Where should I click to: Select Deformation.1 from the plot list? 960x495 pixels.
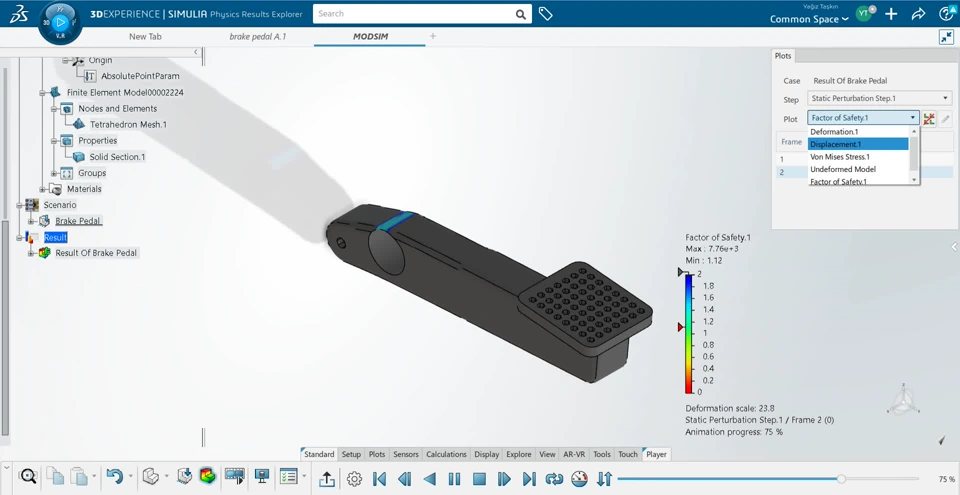click(858, 132)
